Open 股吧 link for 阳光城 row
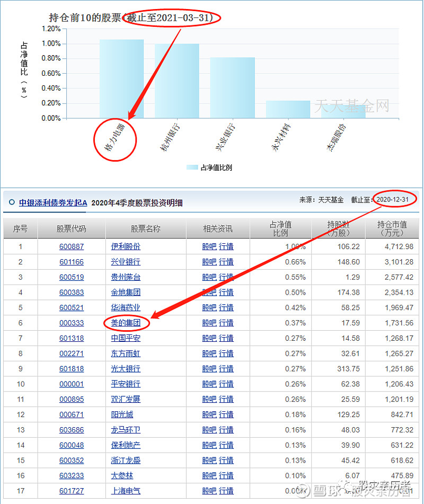The image size is (424, 504). (x=209, y=414)
